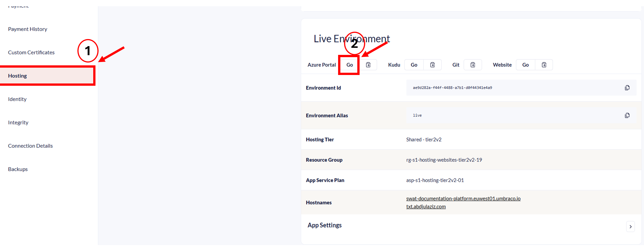Copy the Kudu link icon
The image size is (644, 249).
[432, 65]
